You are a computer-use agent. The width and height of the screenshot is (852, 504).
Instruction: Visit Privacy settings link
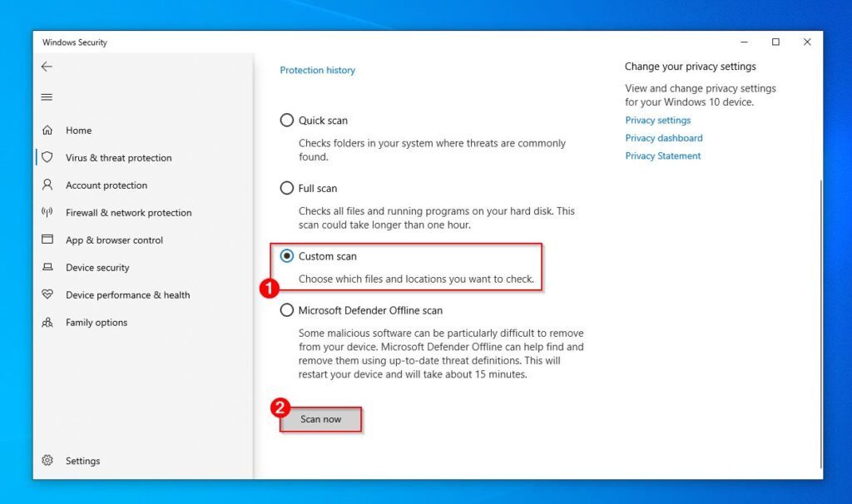pyautogui.click(x=657, y=120)
